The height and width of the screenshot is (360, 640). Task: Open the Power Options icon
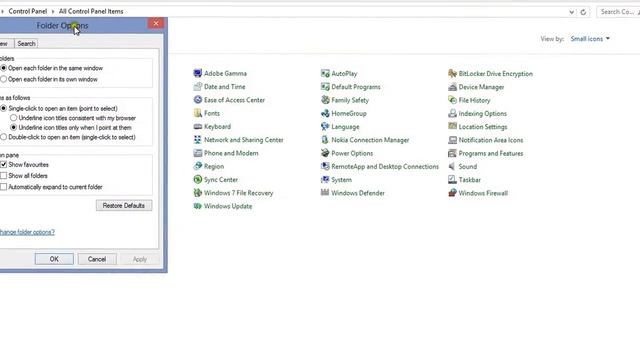coord(325,153)
